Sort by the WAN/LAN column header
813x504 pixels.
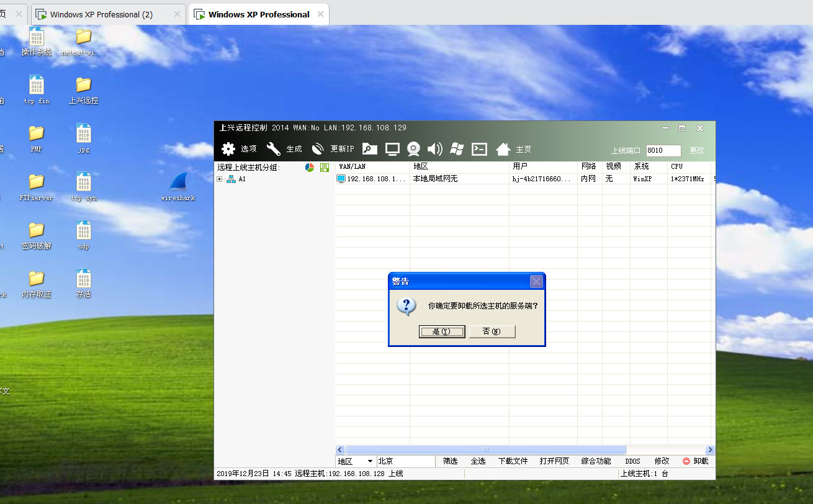pos(372,167)
